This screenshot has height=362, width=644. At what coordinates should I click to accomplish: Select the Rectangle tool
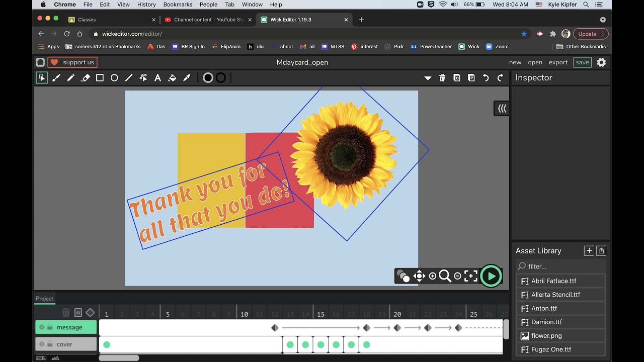[100, 78]
